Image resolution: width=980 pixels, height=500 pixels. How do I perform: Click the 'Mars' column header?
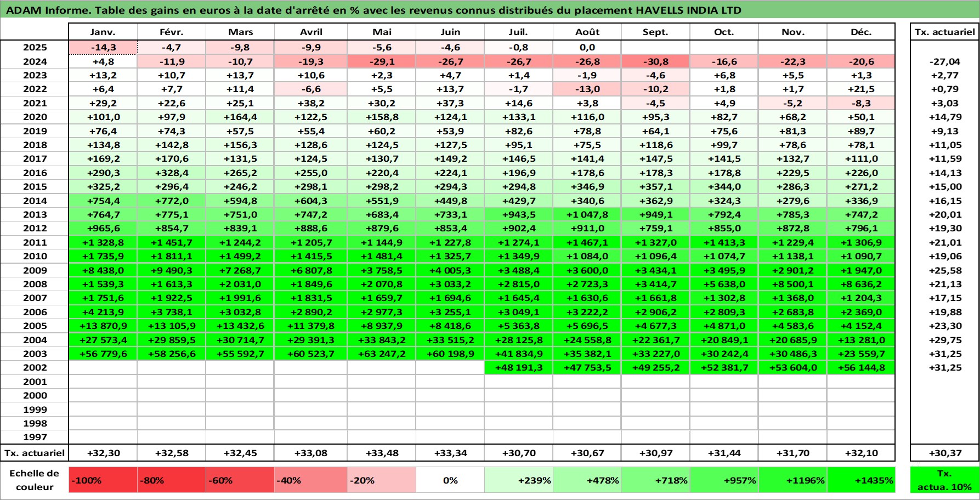click(x=240, y=32)
